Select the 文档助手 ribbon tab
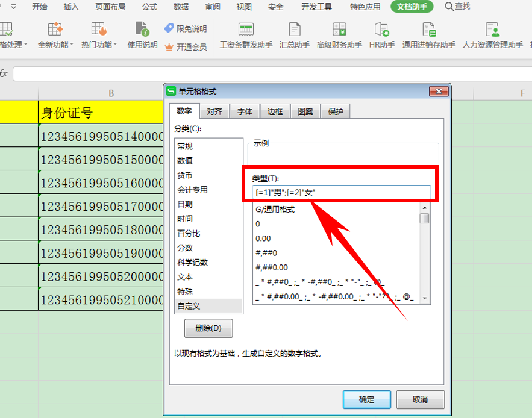The image size is (532, 418). pyautogui.click(x=412, y=7)
